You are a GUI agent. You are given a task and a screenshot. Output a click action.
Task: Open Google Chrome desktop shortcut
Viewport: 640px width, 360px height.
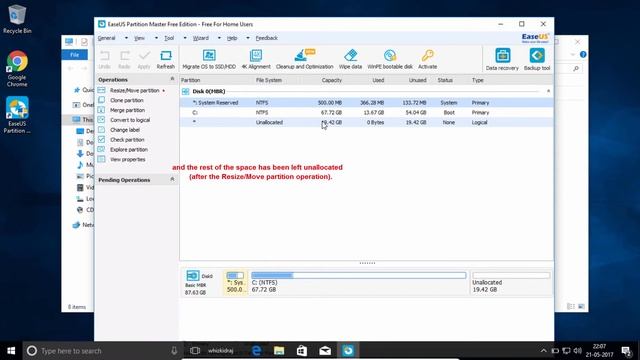point(17,69)
